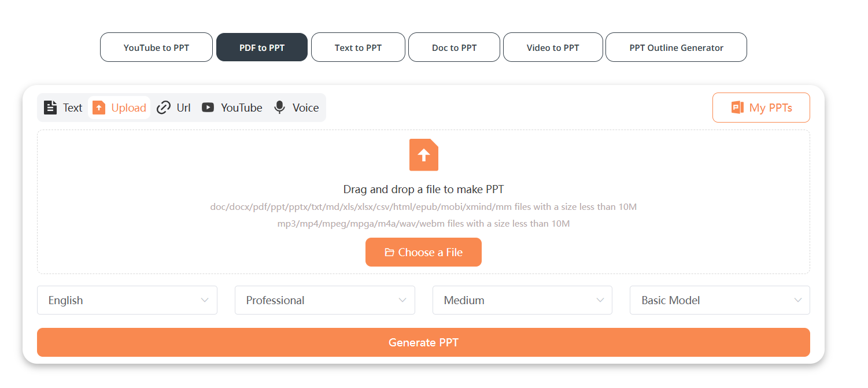
Task: Open the Medium length dropdown
Action: [522, 300]
